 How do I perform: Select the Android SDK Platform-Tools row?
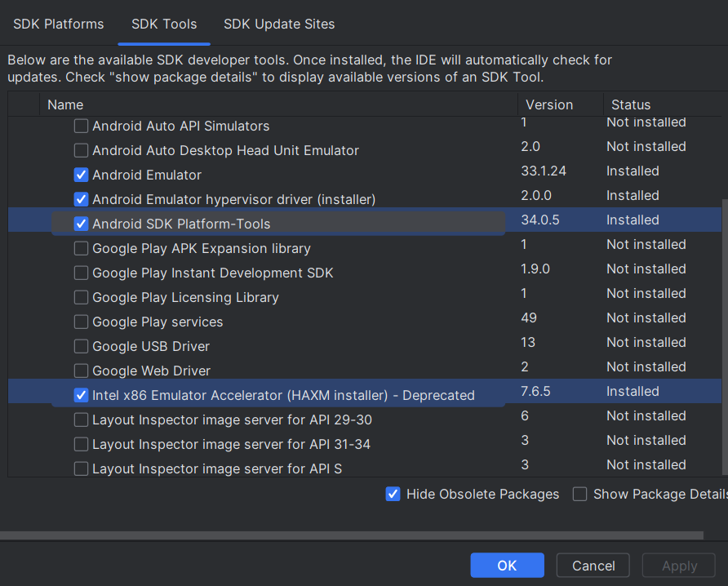(x=181, y=224)
